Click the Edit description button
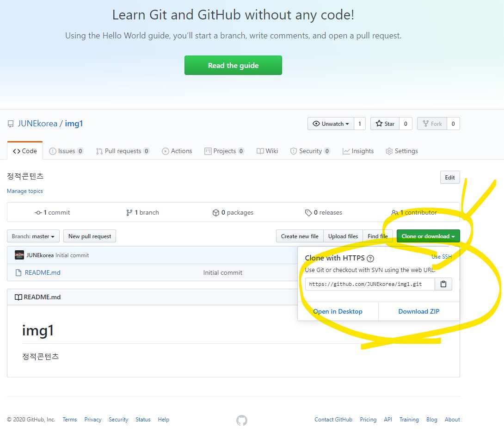Viewport: 504px width, 439px height. [450, 178]
